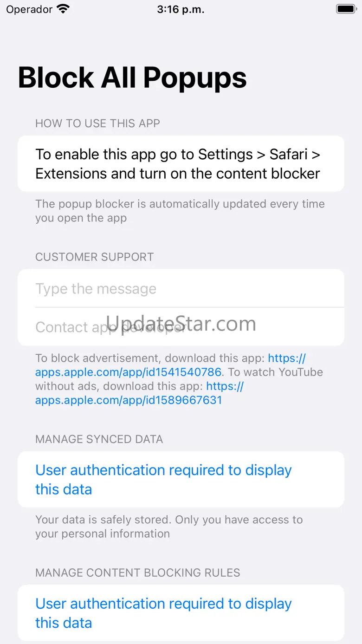Tap the UpdateStar.com watermark text

click(x=181, y=324)
